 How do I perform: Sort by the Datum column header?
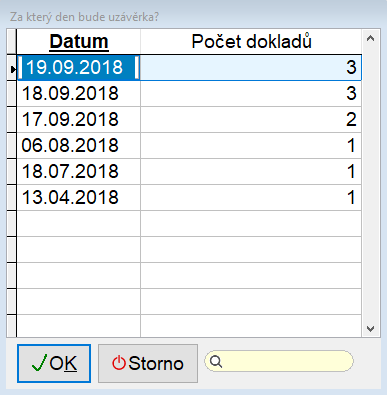click(79, 42)
